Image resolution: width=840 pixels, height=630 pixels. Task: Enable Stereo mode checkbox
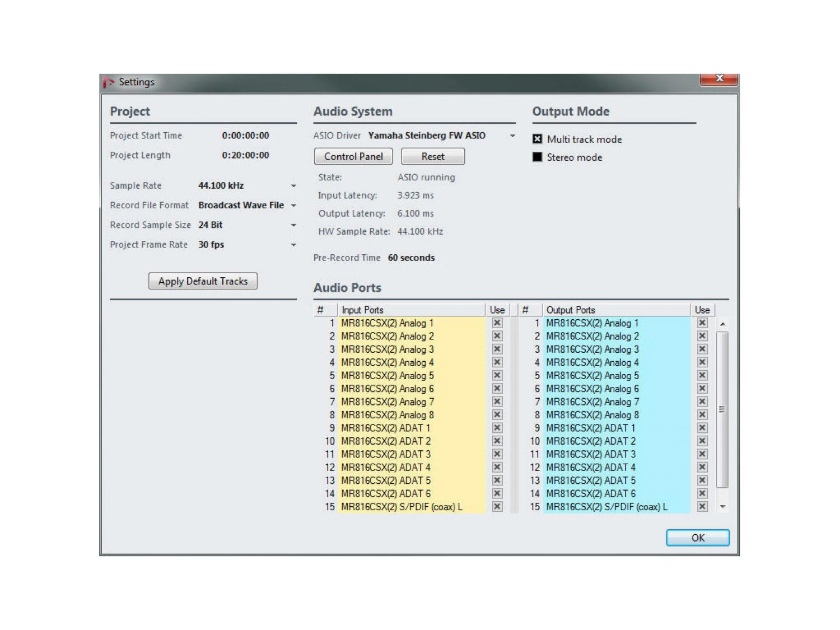coord(537,157)
